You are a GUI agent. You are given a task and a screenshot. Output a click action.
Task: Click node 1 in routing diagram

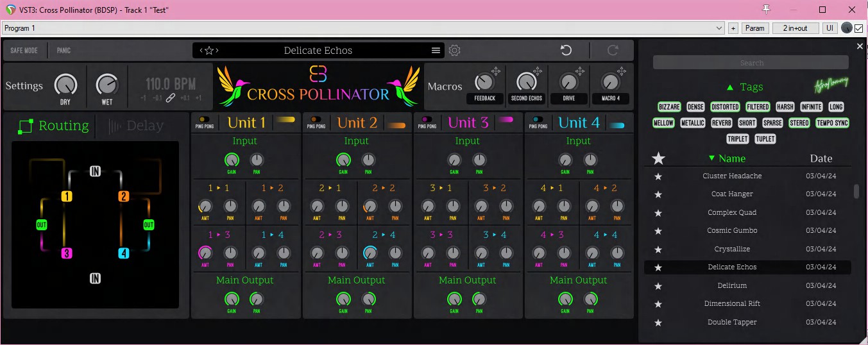point(67,196)
